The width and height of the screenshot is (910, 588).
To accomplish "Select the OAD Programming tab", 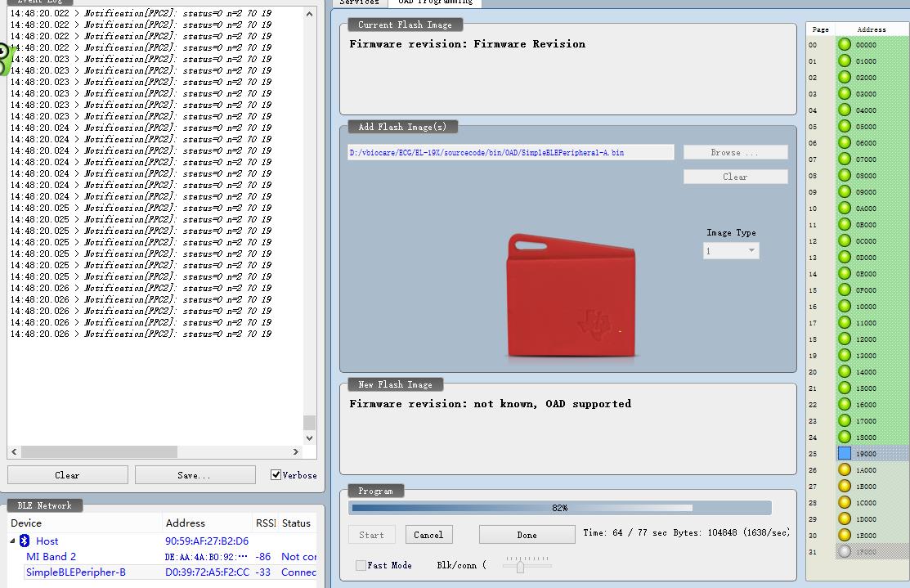I will [435, 2].
